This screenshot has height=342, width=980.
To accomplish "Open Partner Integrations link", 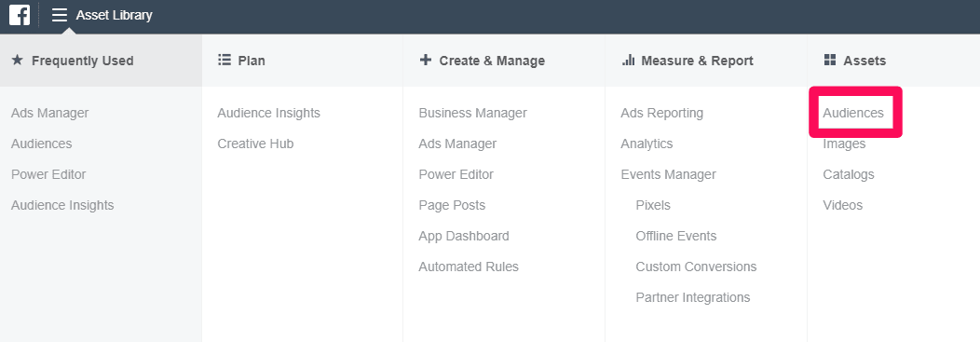I will coord(692,297).
